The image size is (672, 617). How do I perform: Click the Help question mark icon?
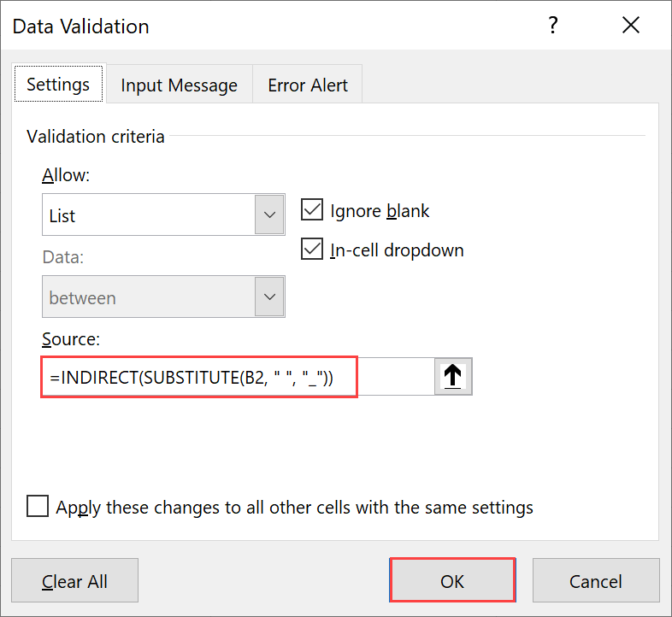coord(553,26)
